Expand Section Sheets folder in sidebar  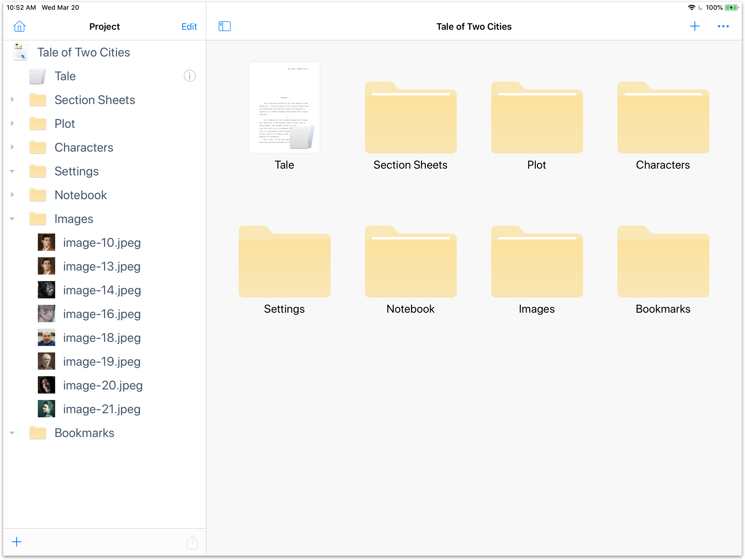(12, 100)
